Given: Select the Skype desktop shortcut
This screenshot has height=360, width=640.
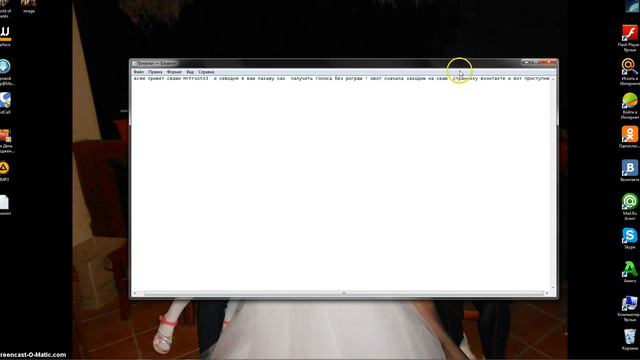Looking at the screenshot, I should tap(629, 238).
